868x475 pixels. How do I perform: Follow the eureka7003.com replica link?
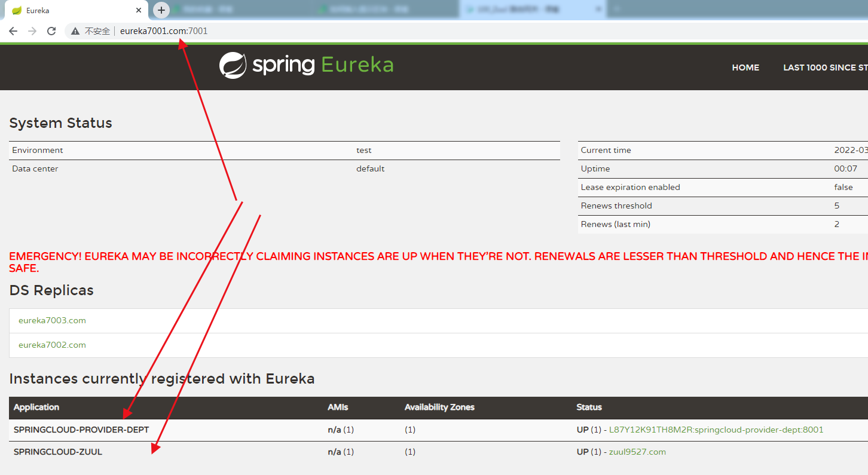[52, 320]
